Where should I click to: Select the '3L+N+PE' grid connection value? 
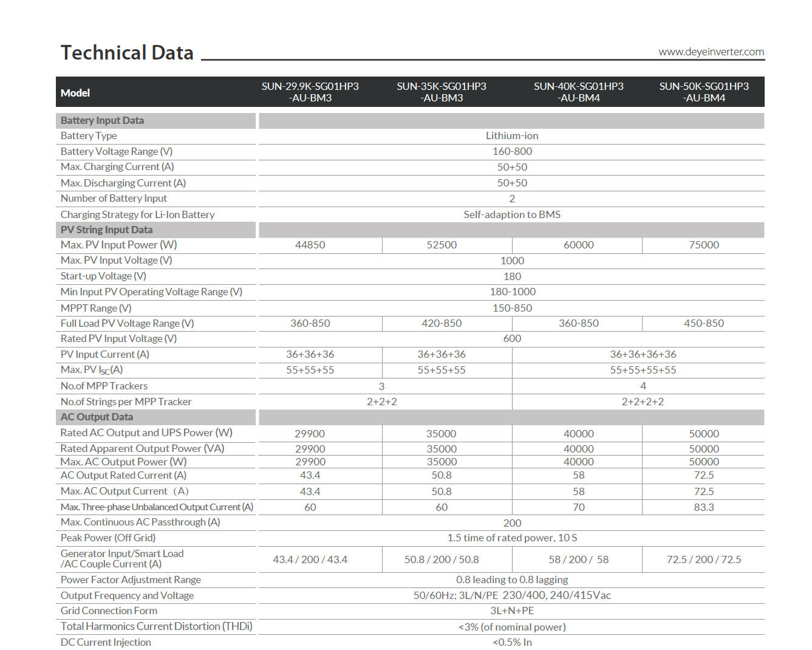click(512, 611)
